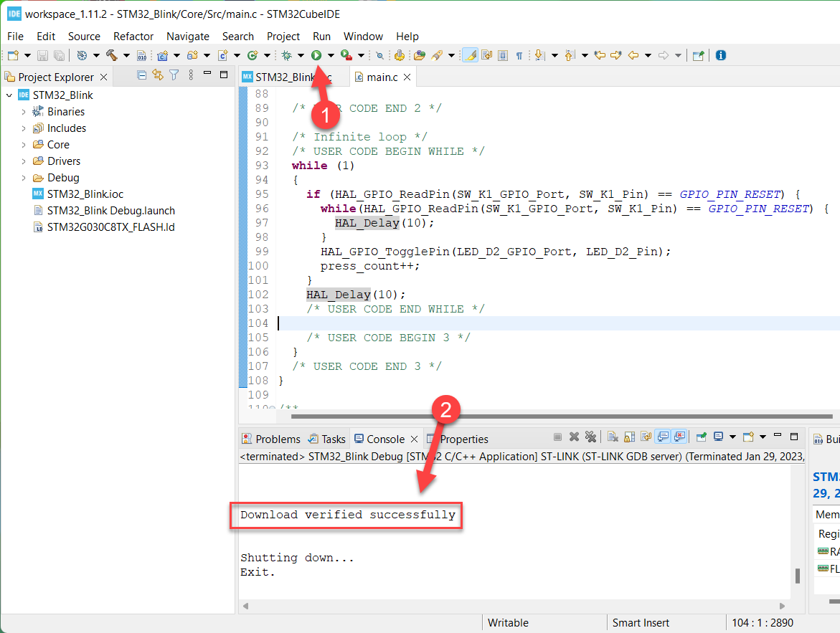
Task: Click the Next Annotation down arrow icon
Action: [x=539, y=55]
